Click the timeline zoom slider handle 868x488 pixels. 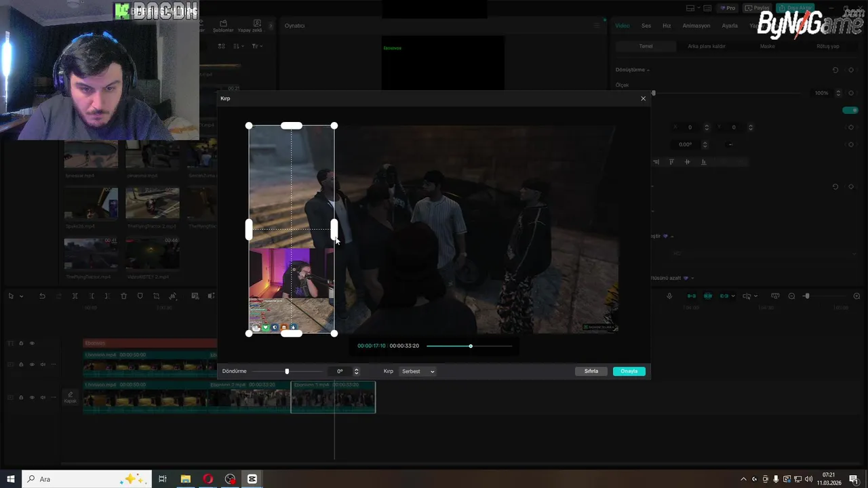[806, 296]
